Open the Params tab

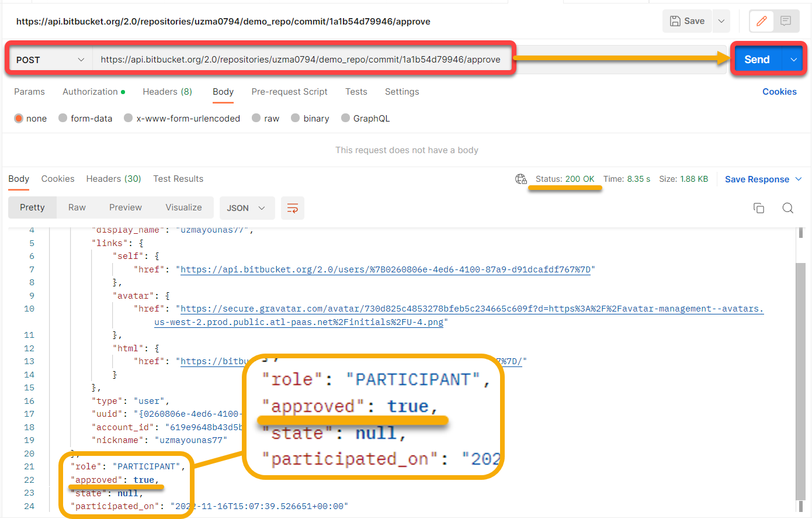click(x=29, y=92)
